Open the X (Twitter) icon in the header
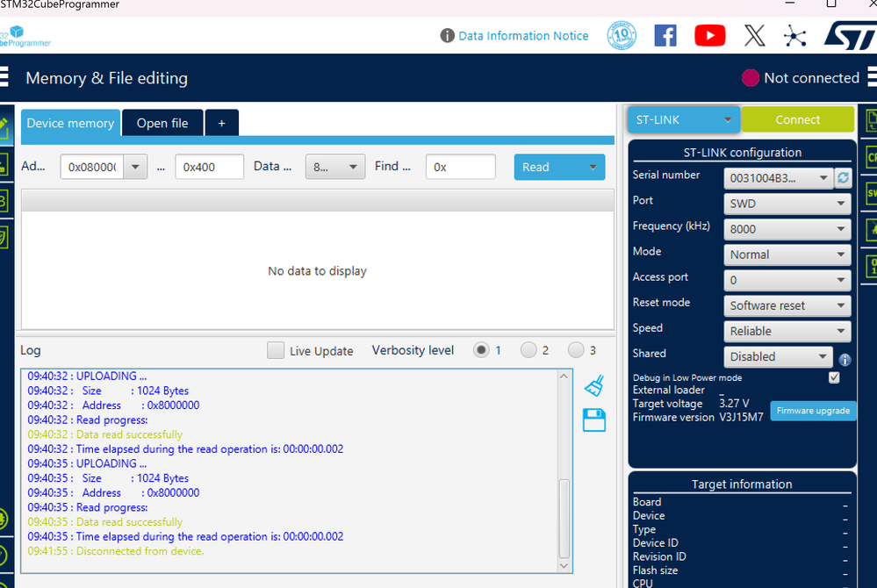Image resolution: width=877 pixels, height=588 pixels. 754,36
